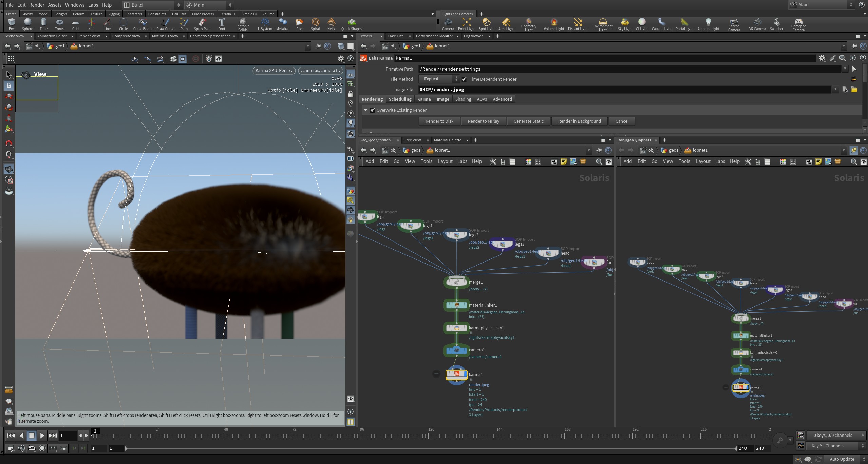
Task: Open the Image File path dropdown arrow
Action: (835, 90)
